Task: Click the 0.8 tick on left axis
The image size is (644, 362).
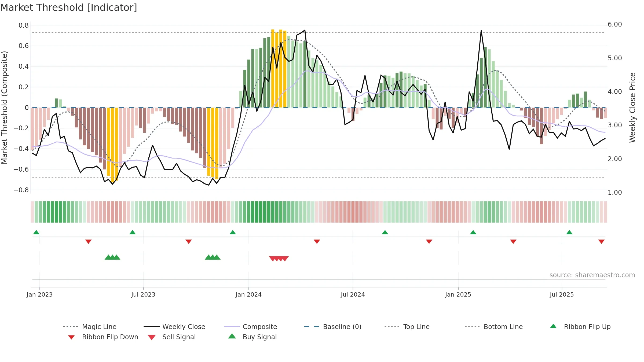Action: [x=24, y=25]
